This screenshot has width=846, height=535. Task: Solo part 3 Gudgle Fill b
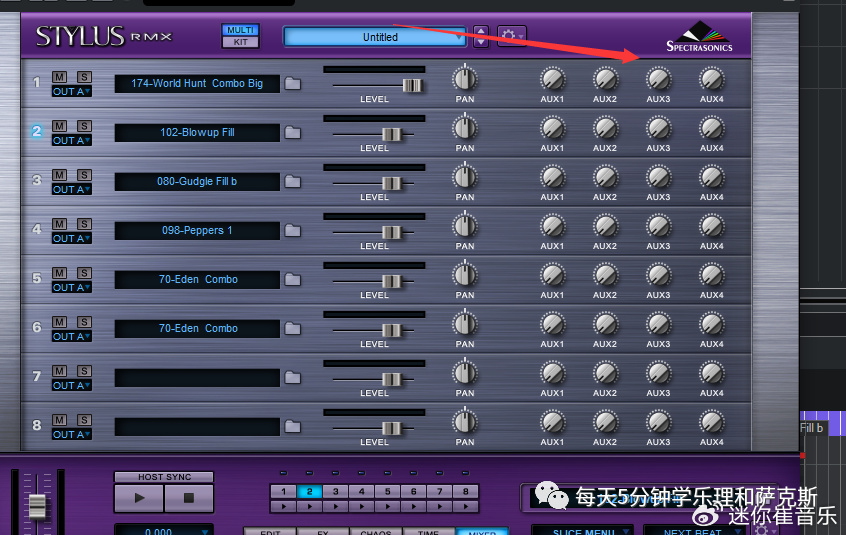(x=84, y=175)
